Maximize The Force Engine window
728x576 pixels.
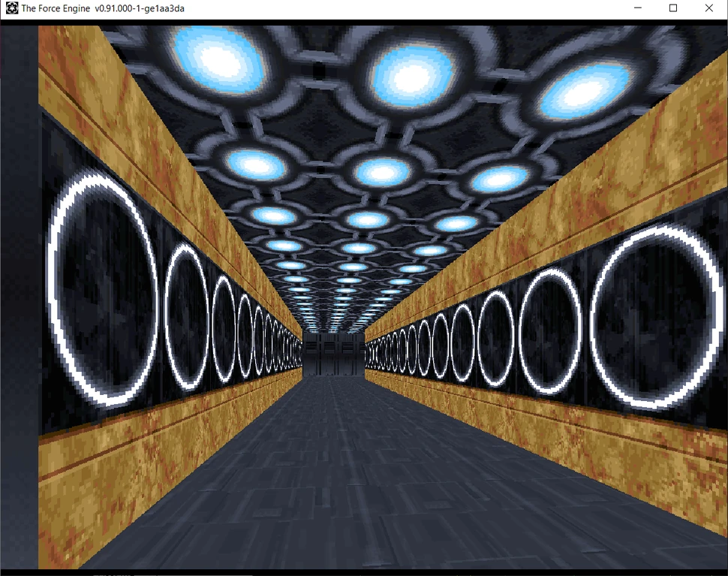pos(672,8)
